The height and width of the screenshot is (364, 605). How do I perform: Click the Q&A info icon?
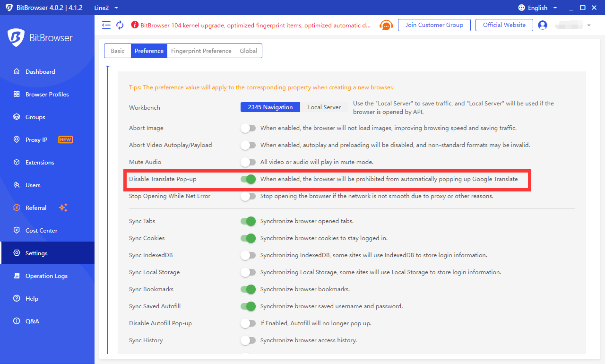(x=17, y=321)
